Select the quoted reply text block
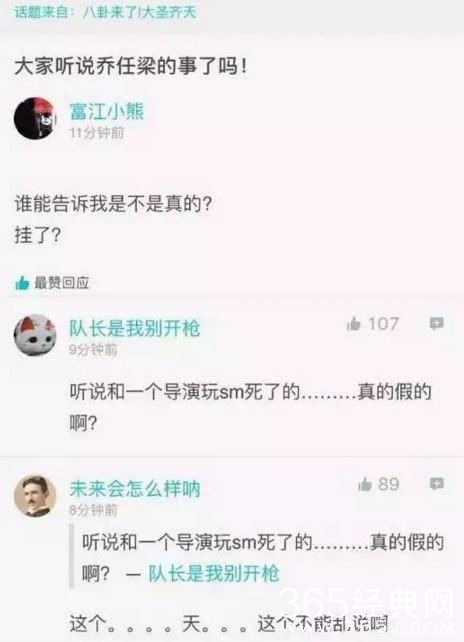Viewport: 464px width, 642px height. tap(258, 557)
